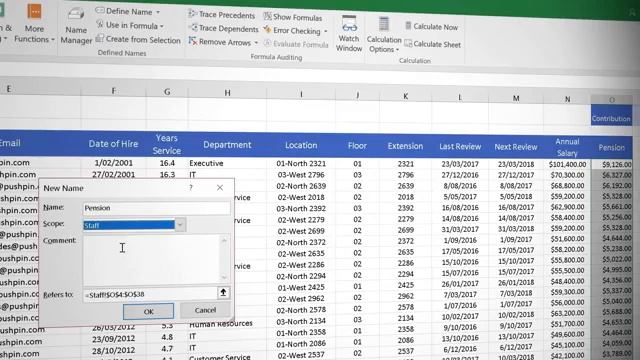Click the help question mark in New Name dialog
Image resolution: width=640 pixels, height=360 pixels.
coord(191,188)
